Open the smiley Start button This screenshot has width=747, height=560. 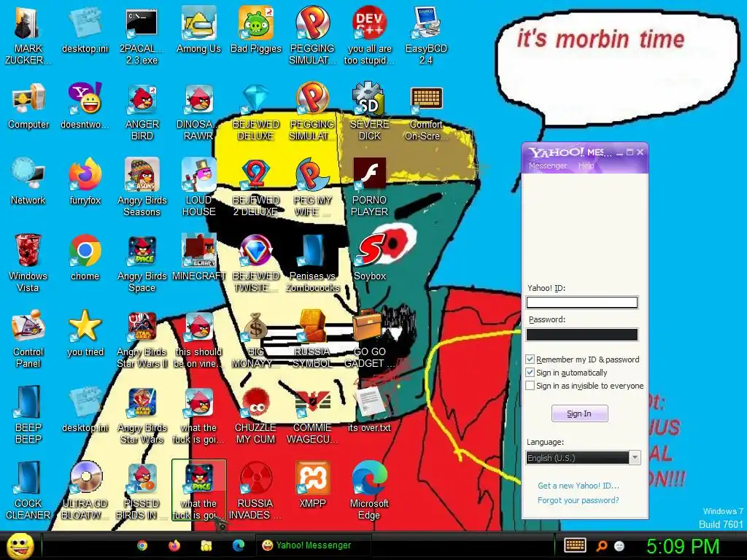(20, 545)
